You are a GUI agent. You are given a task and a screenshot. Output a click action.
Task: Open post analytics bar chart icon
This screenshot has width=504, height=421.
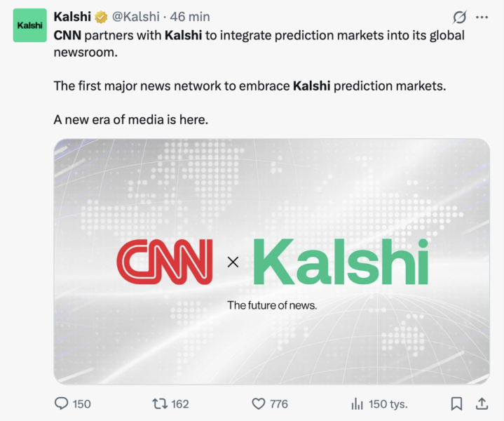[x=357, y=403]
